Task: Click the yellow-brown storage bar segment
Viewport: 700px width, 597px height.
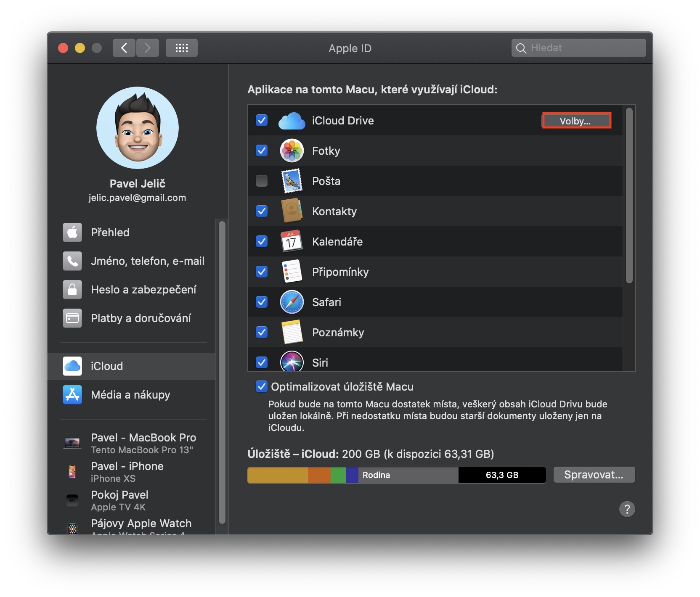Action: 278,475
